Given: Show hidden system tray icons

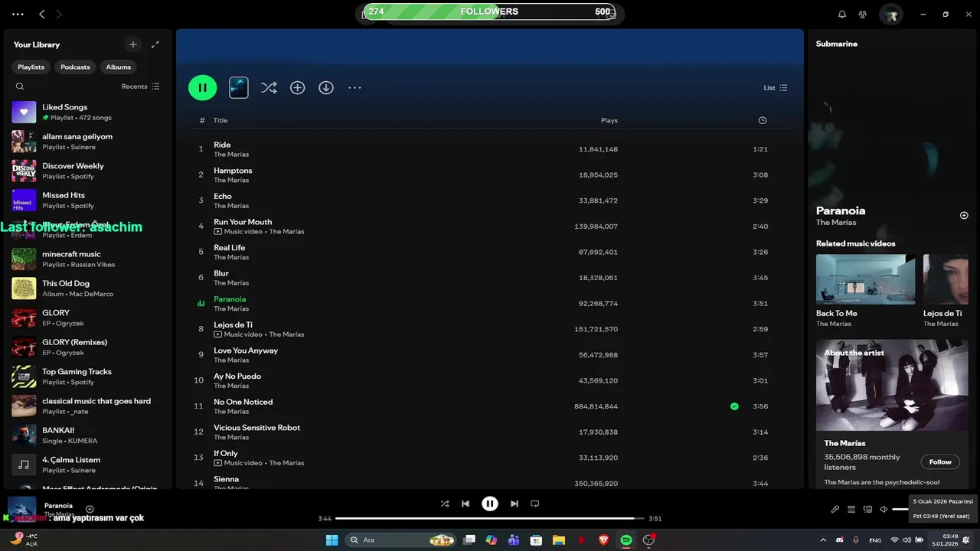Looking at the screenshot, I should coord(823,540).
